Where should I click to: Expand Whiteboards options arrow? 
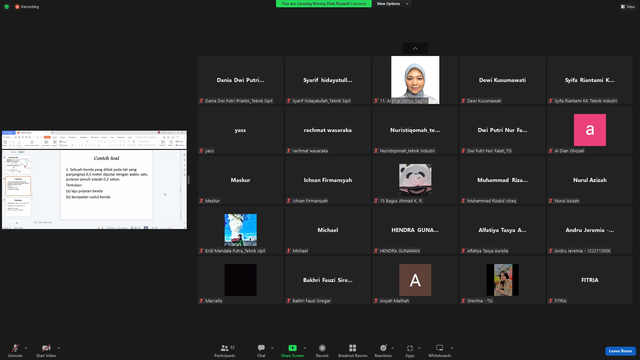[x=452, y=348]
